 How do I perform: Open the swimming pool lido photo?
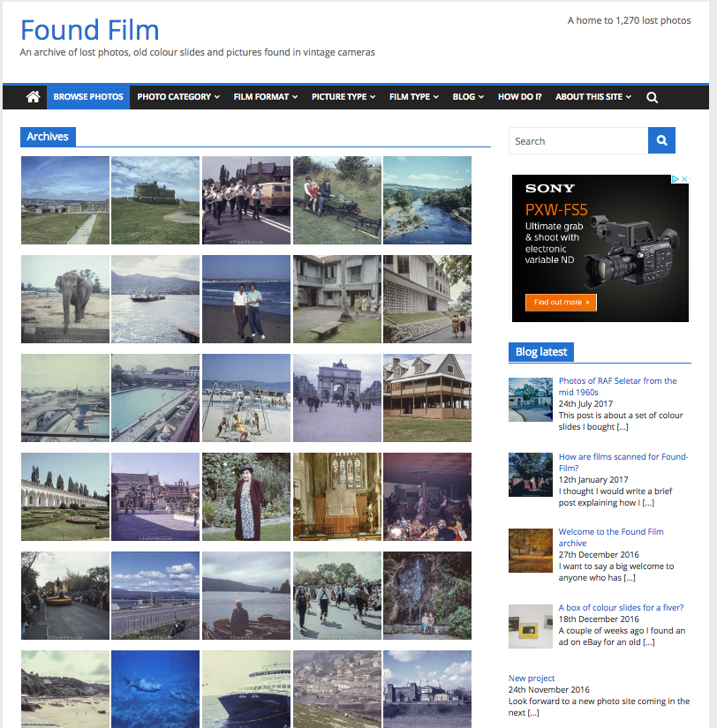pyautogui.click(x=155, y=398)
